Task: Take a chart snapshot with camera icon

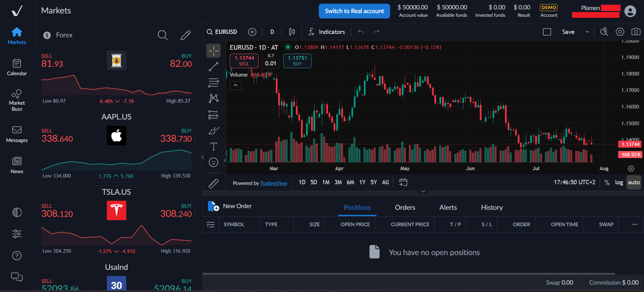Action: click(x=636, y=32)
